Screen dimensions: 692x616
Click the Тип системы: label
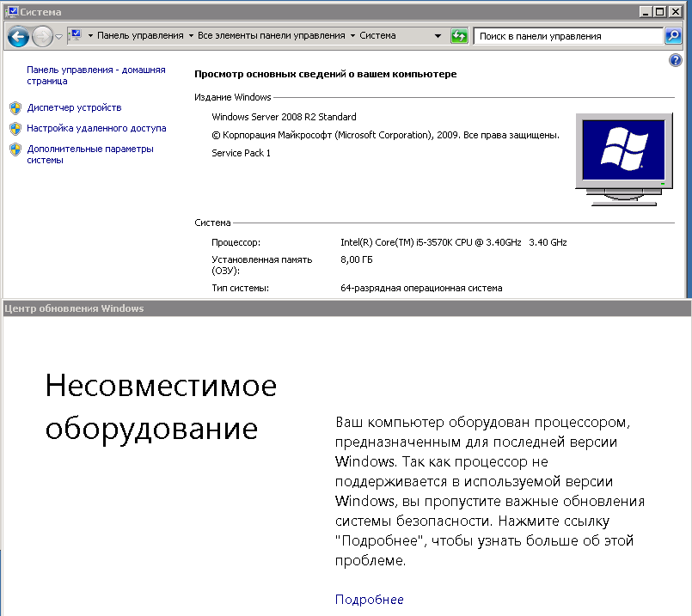[x=240, y=288]
